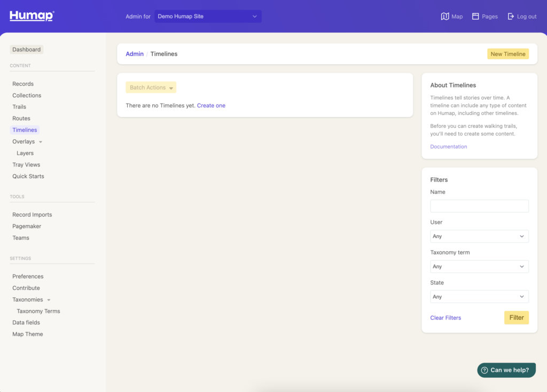Expand the Taxonomies submenu arrow

49,300
